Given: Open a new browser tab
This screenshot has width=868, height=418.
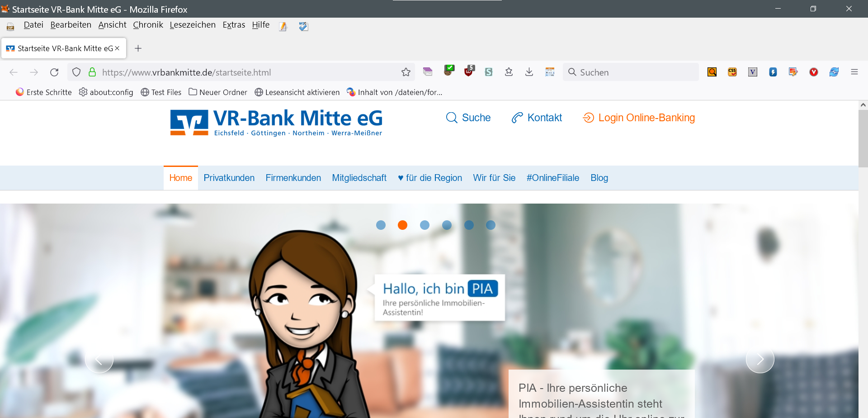Looking at the screenshot, I should [x=138, y=48].
